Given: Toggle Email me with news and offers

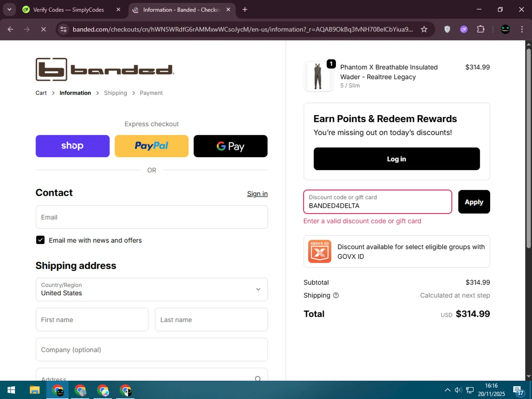Looking at the screenshot, I should coord(40,240).
